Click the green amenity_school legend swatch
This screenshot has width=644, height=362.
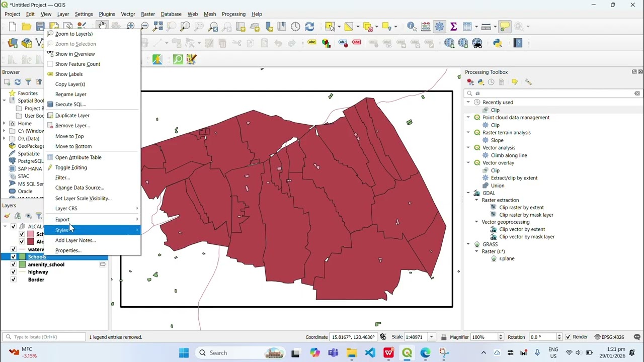point(22,264)
